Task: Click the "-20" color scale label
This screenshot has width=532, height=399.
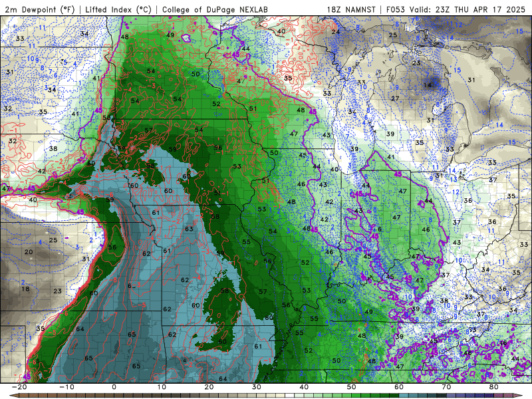Action: [x=19, y=387]
